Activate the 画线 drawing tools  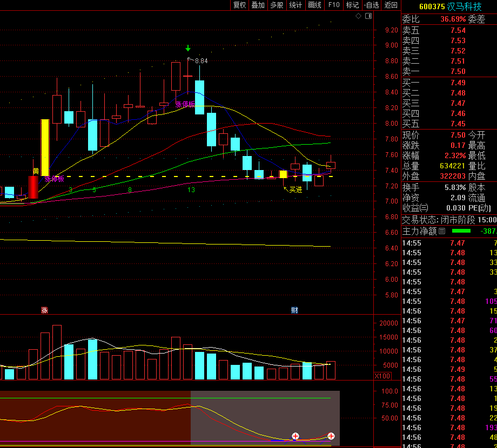tap(314, 5)
